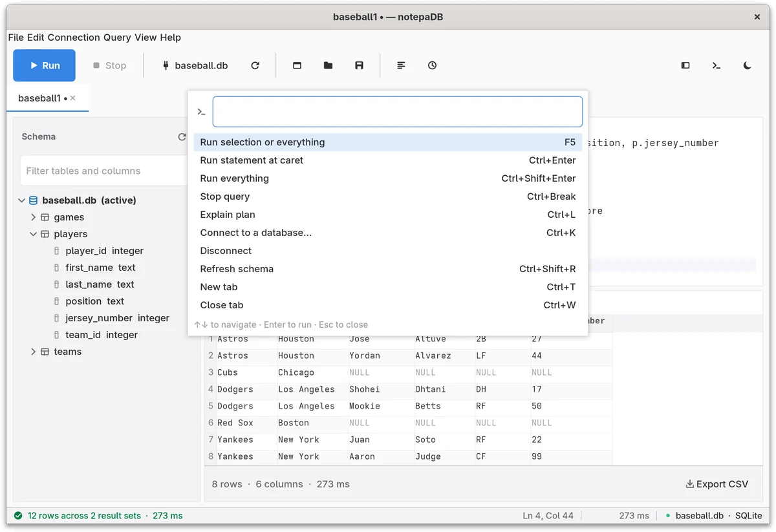This screenshot has height=532, width=776.
Task: Click the baseball.db connection plug button
Action: pos(195,65)
